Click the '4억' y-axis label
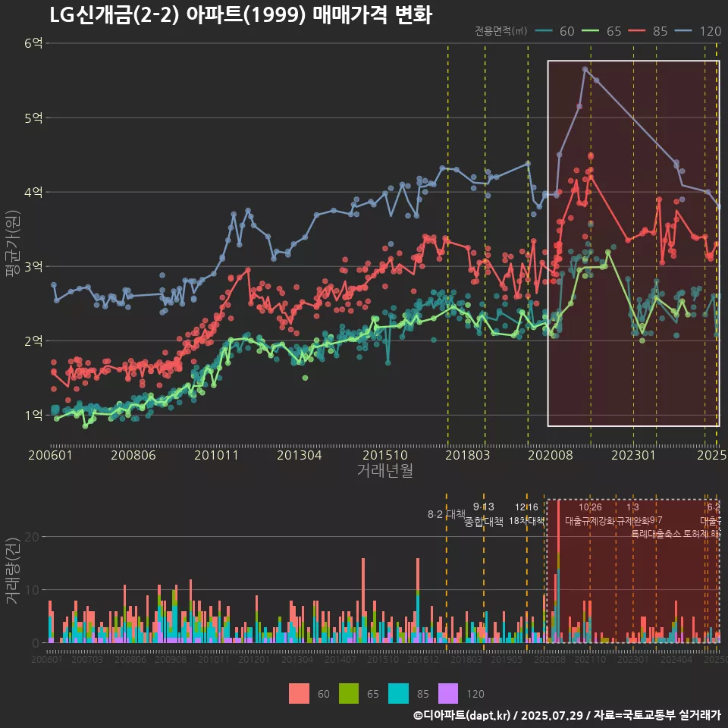728x728 pixels. [x=33, y=192]
